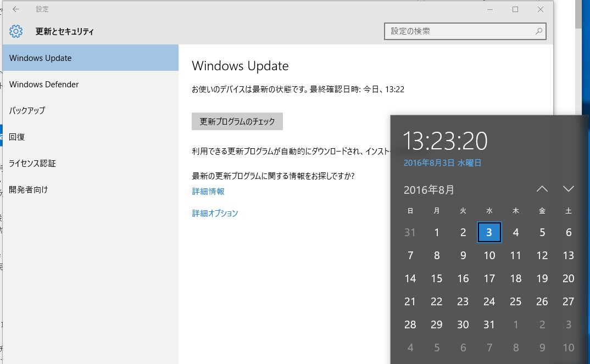Select highlighted day 3 in the calendar

489,232
